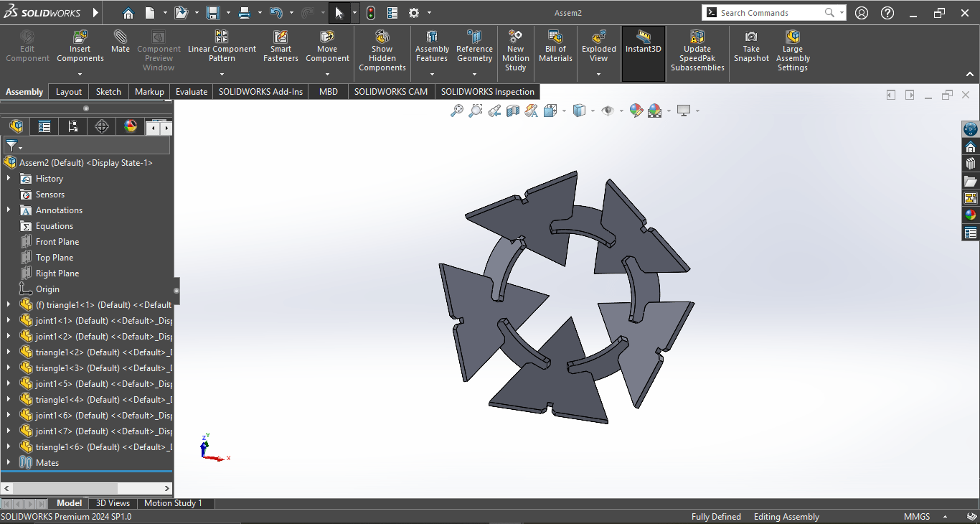Open Large Assembly Settings

[x=793, y=50]
